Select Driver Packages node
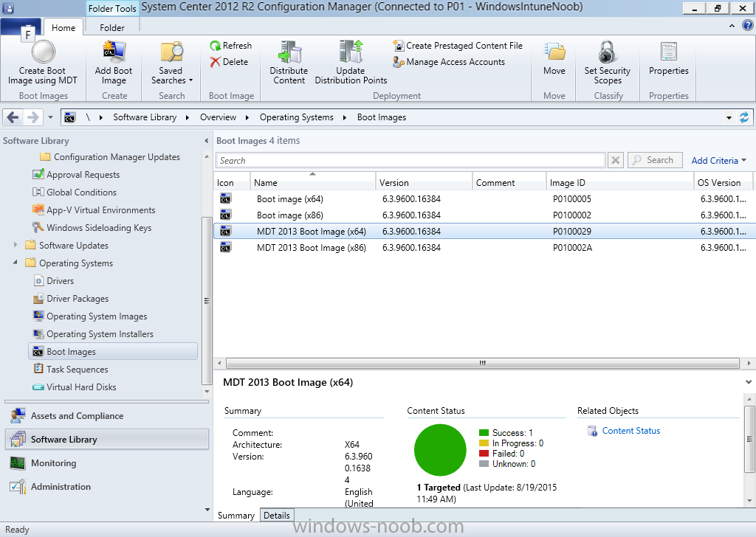Image resolution: width=756 pixels, height=537 pixels. coord(78,299)
